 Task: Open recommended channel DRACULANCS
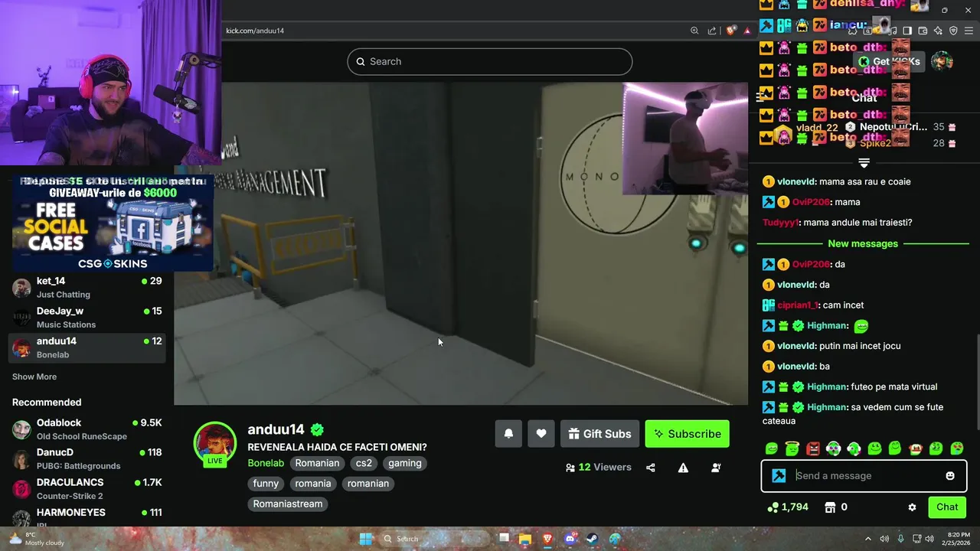(x=87, y=489)
